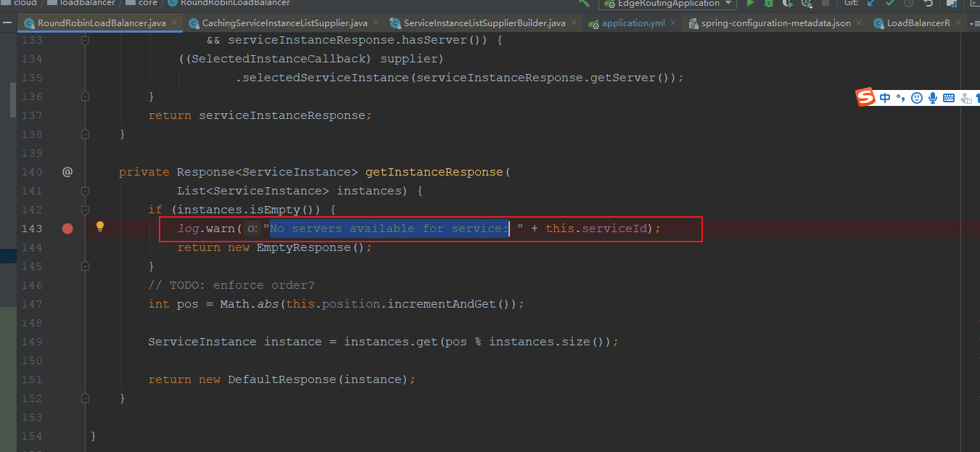
Task: Close the RoundRobinLoadBalancer.java tab
Action: [174, 24]
